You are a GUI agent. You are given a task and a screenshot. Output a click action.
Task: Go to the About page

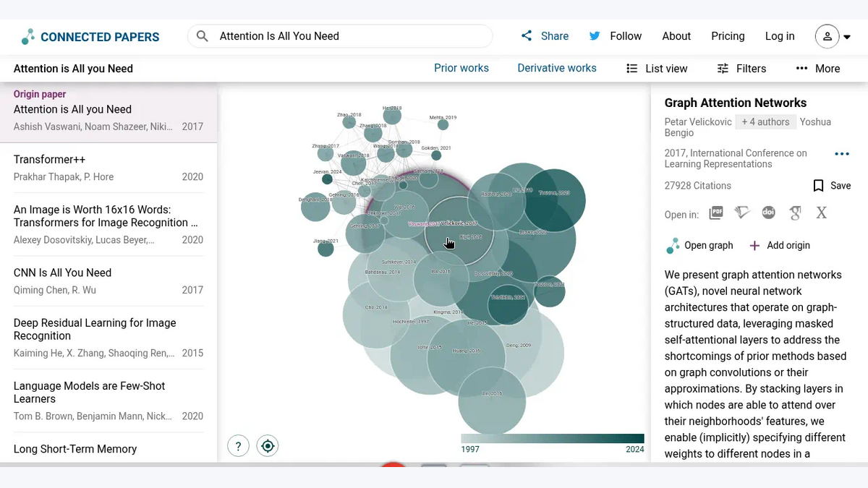(x=676, y=36)
